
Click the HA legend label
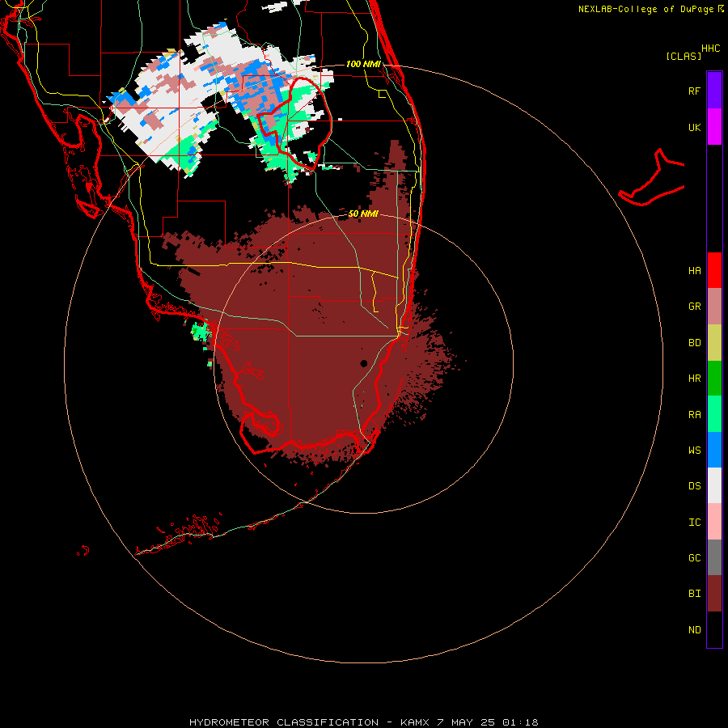click(x=694, y=271)
